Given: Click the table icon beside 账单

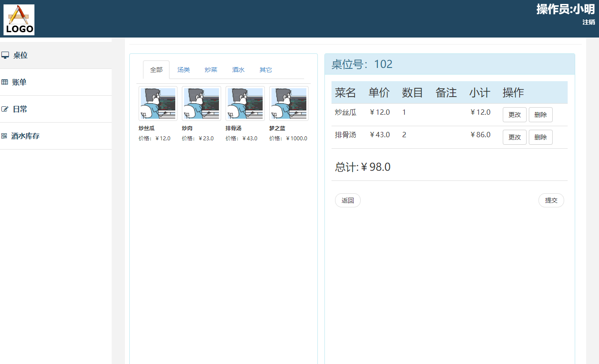Looking at the screenshot, I should (x=5, y=82).
